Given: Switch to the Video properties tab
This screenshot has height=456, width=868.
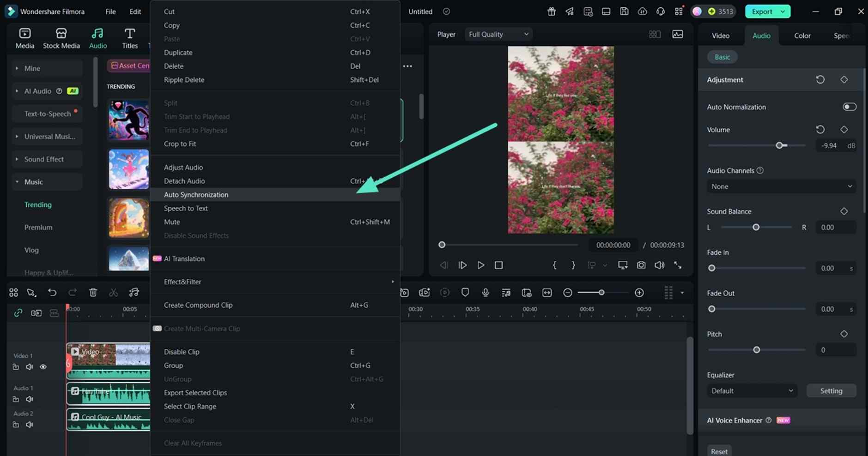Looking at the screenshot, I should (720, 36).
